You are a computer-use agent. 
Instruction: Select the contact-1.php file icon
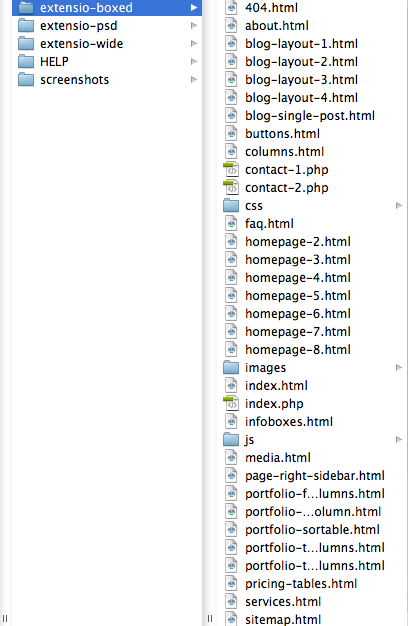231,170
